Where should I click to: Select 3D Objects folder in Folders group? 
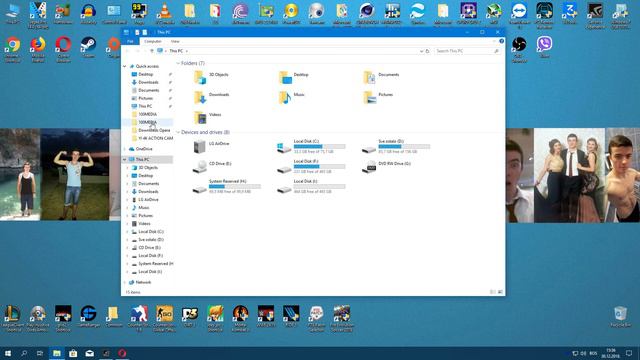coord(211,77)
